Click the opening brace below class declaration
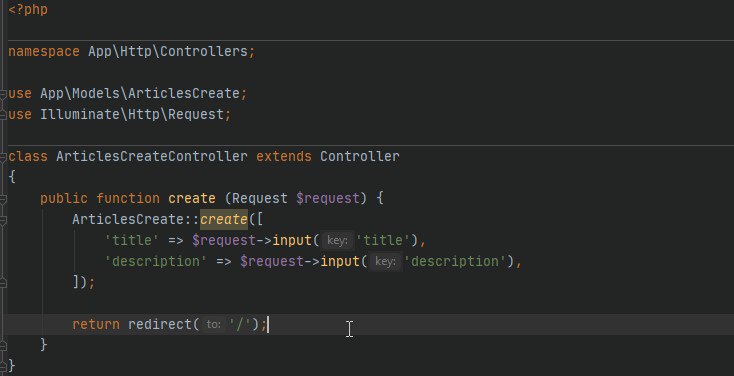The height and width of the screenshot is (376, 734). (12, 177)
